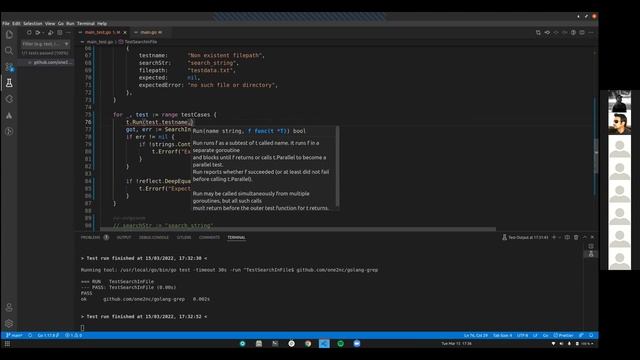This screenshot has width=640, height=360.
Task: Click the refresh tests icon
Action: coord(29,32)
